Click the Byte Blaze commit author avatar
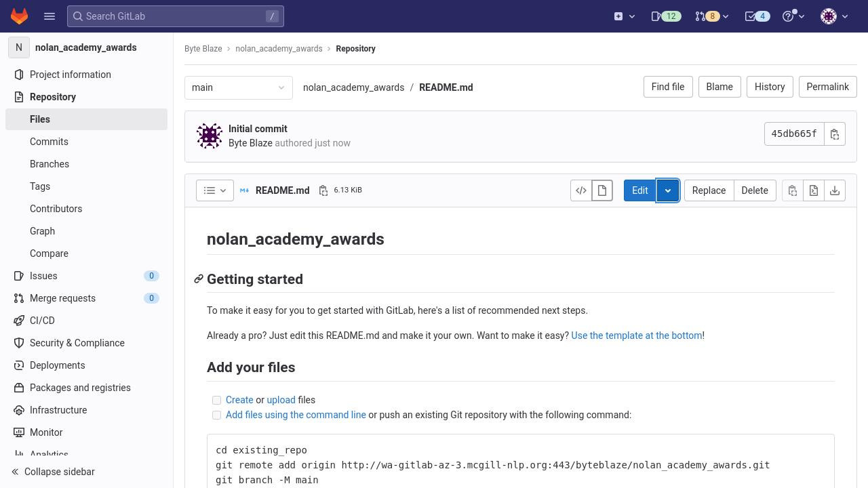 pos(210,136)
